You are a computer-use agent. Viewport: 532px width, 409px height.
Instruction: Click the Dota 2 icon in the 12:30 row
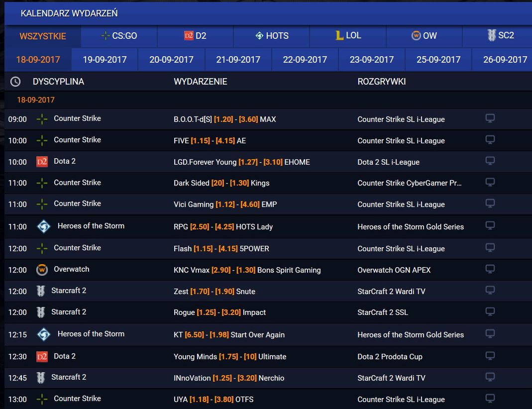pos(42,356)
